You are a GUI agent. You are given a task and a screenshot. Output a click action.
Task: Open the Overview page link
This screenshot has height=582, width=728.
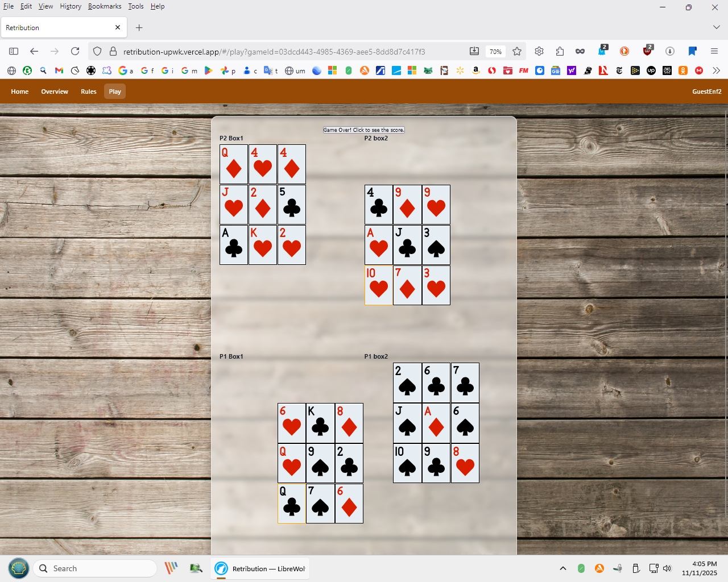tap(55, 92)
